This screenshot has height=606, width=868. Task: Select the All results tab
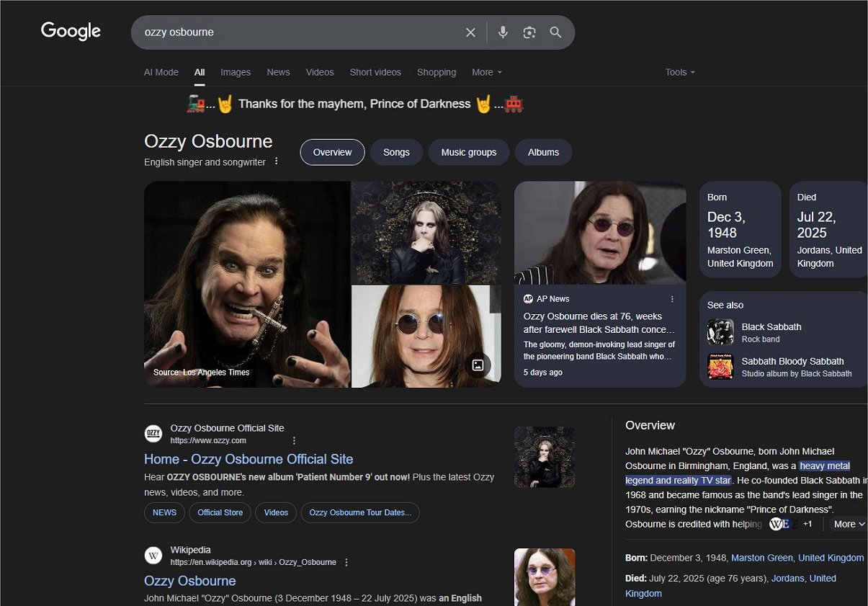(200, 72)
